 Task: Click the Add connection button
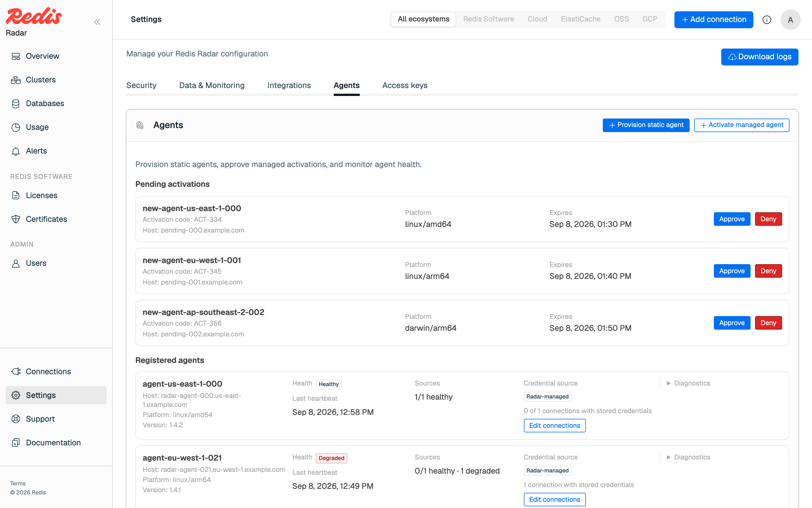click(714, 20)
